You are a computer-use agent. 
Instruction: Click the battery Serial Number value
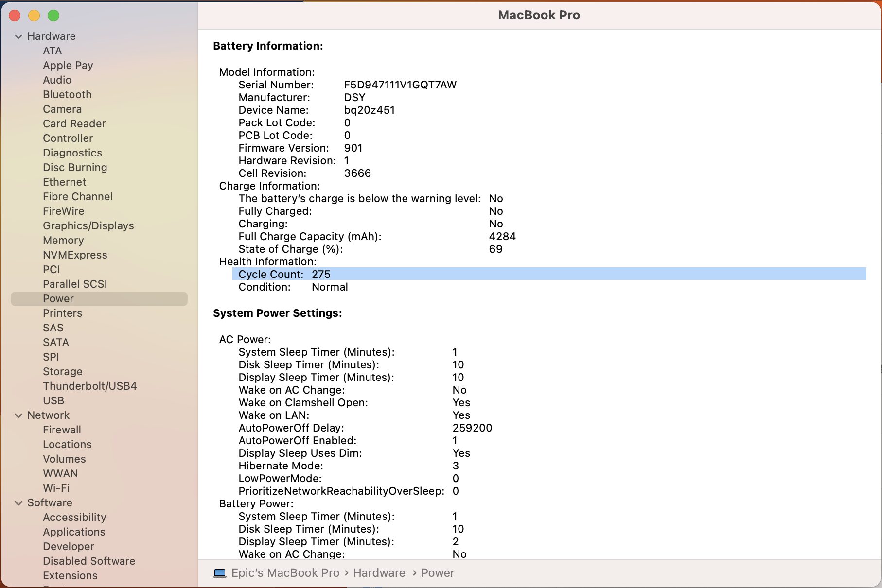pyautogui.click(x=400, y=85)
